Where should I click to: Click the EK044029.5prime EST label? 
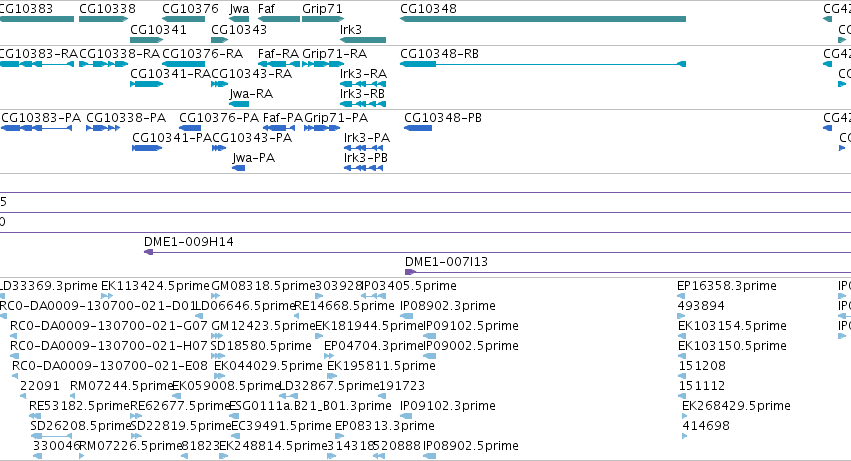268,366
